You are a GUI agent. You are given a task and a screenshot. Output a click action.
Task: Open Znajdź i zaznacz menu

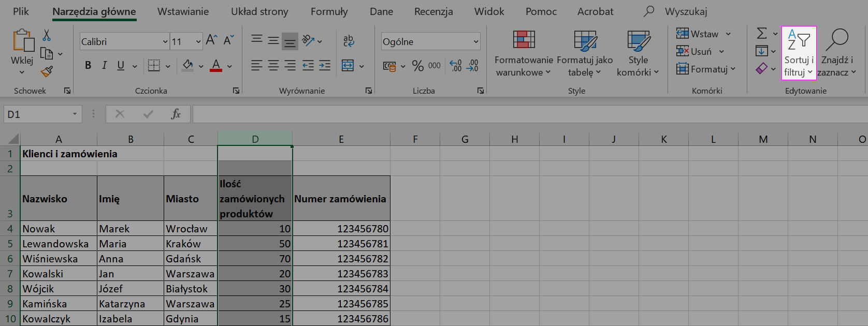837,53
